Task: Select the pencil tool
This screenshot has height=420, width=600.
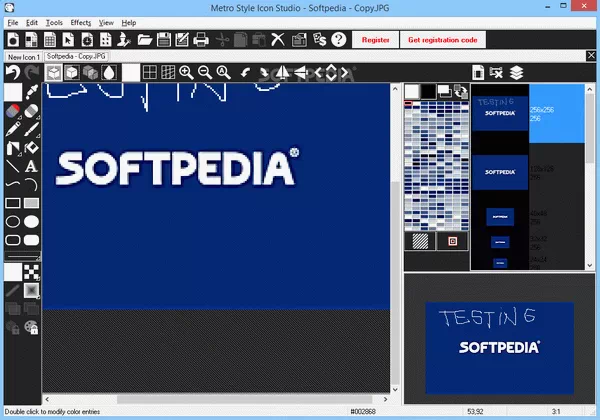Action: 13,129
